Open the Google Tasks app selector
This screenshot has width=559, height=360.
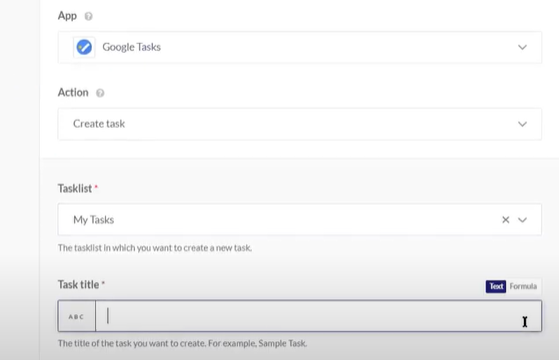pos(300,47)
